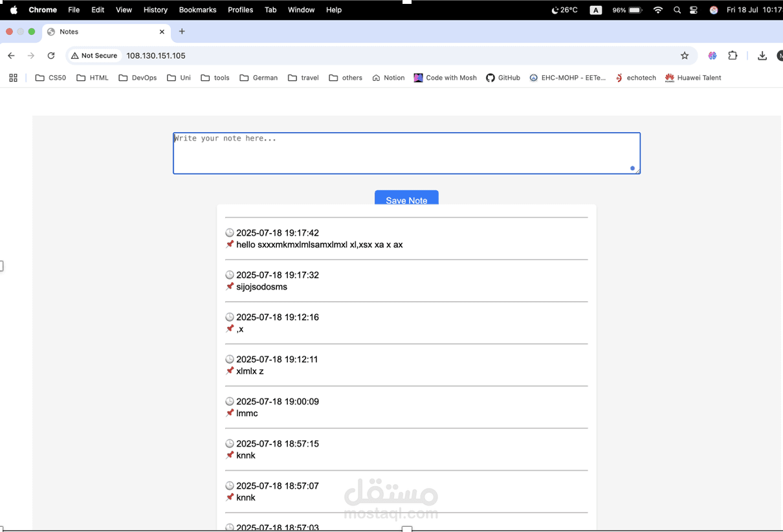Click the timestamp 2025-07-18 19:12:11
Viewport: 783px width, 532px height.
pos(277,359)
